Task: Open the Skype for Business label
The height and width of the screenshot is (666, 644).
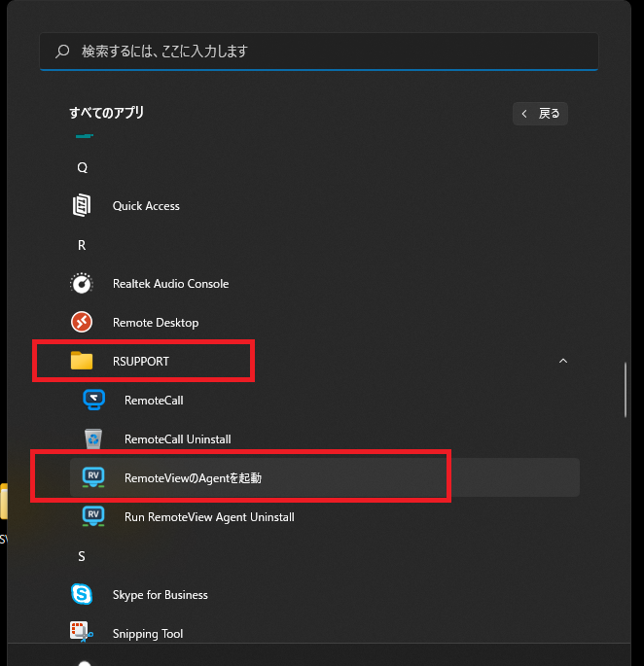Action: pyautogui.click(x=161, y=595)
